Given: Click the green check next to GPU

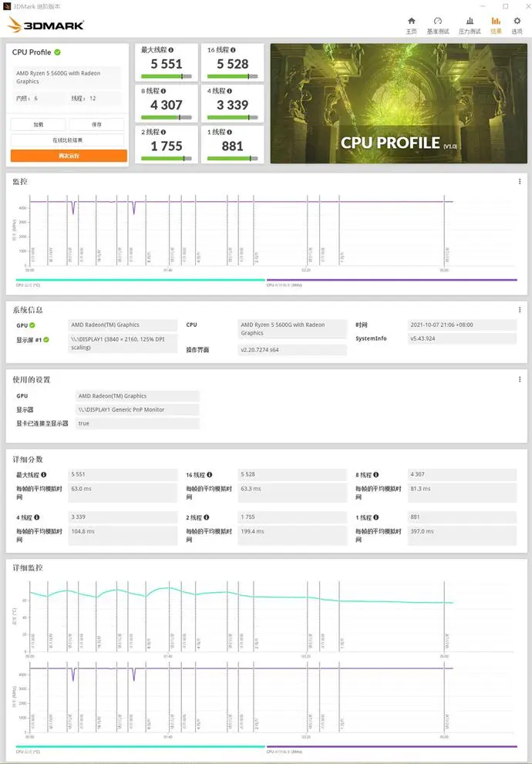Looking at the screenshot, I should pyautogui.click(x=32, y=325).
